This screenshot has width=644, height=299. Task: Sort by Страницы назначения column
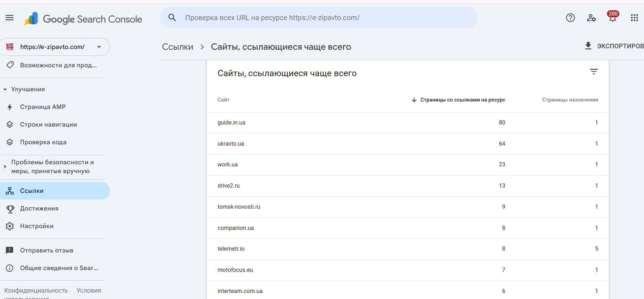coord(570,100)
